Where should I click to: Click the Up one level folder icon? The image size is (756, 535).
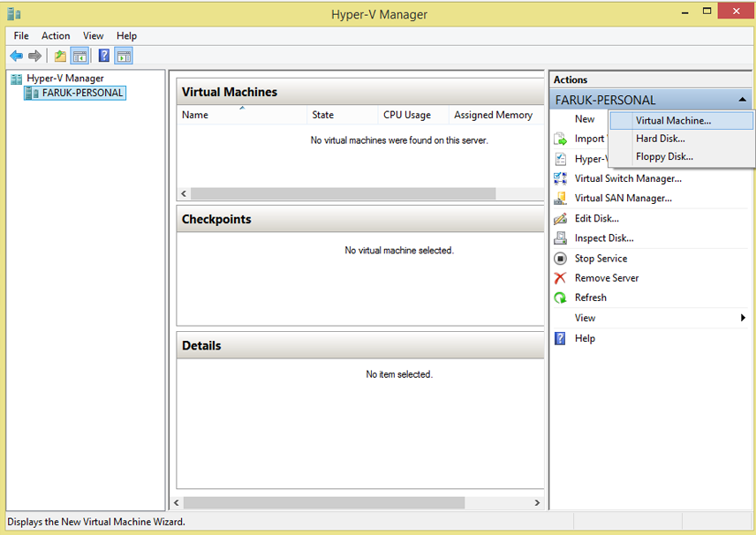coord(60,56)
